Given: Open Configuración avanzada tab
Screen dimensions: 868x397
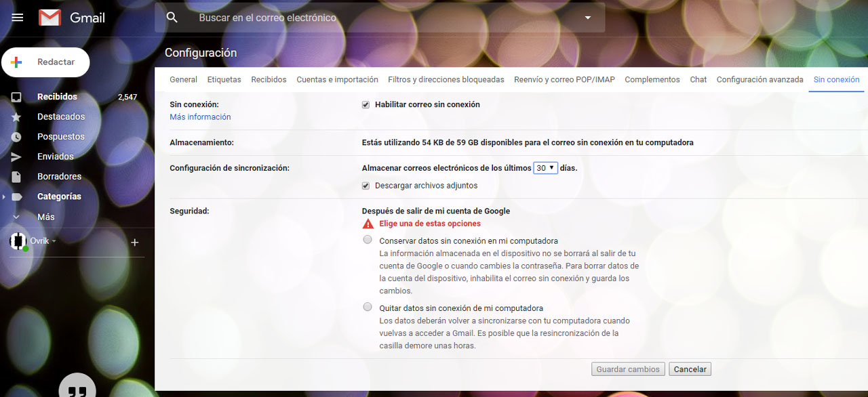Looking at the screenshot, I should coord(759,79).
